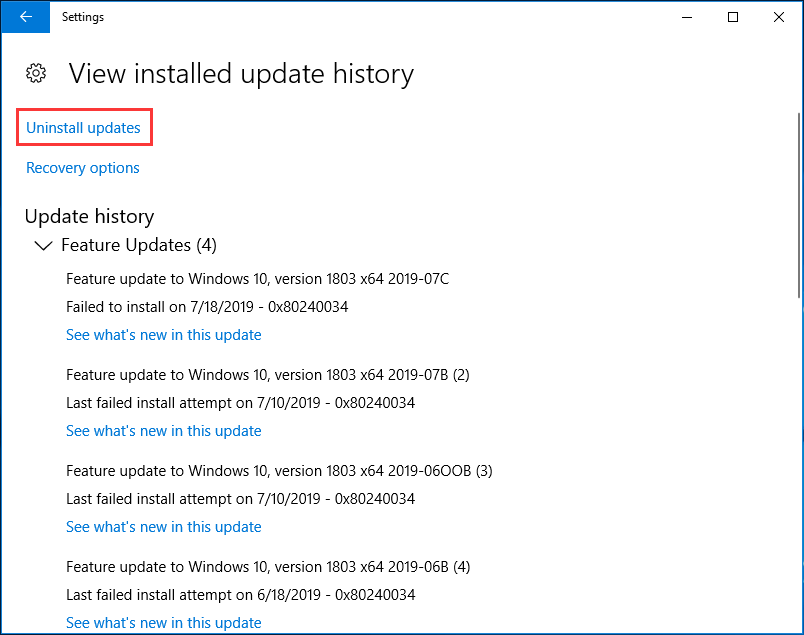Minimize the Settings window
The width and height of the screenshot is (804, 635).
(x=687, y=17)
